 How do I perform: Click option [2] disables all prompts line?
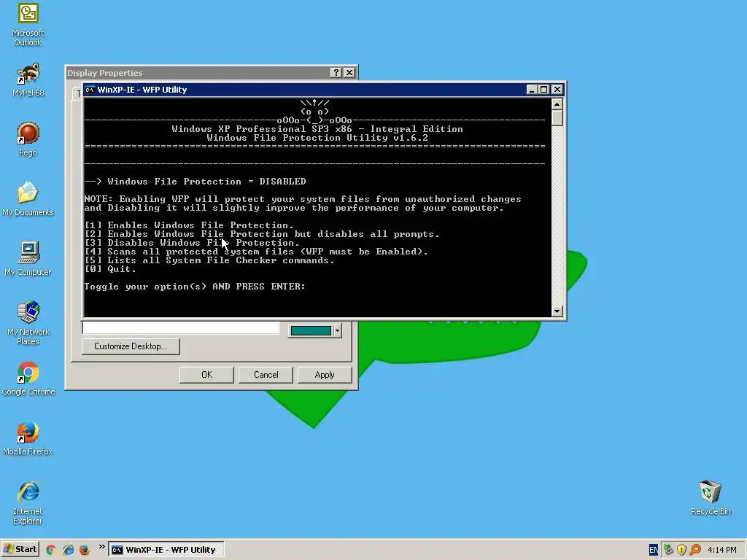[x=262, y=234]
